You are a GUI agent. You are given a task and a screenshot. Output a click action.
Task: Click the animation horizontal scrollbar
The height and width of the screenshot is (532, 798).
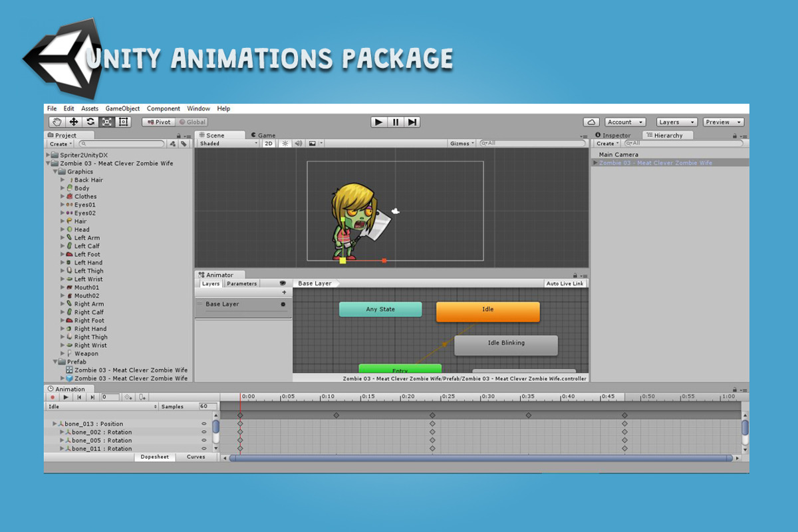tap(481, 458)
